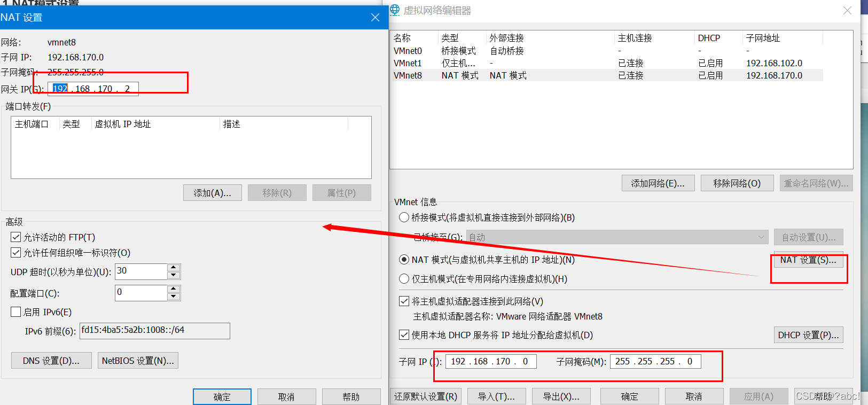The height and width of the screenshot is (405, 868).
Task: Click 确定 in the 虚拟网络编辑器 window
Action: 630,396
